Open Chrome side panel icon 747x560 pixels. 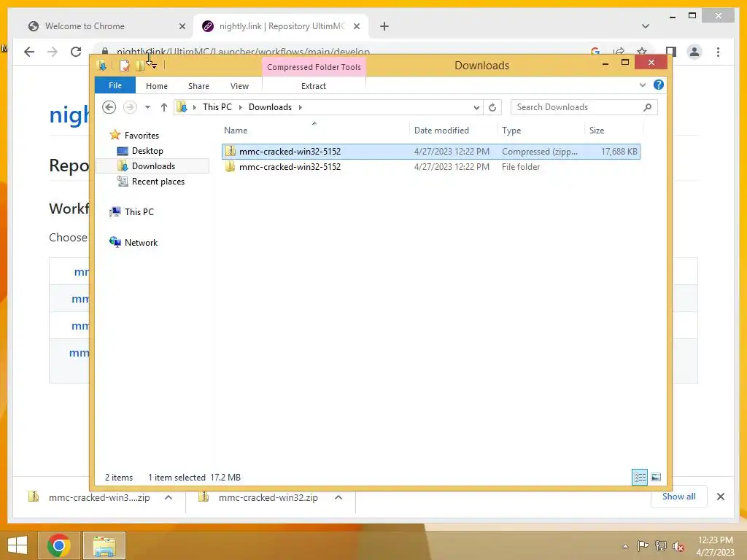671,52
